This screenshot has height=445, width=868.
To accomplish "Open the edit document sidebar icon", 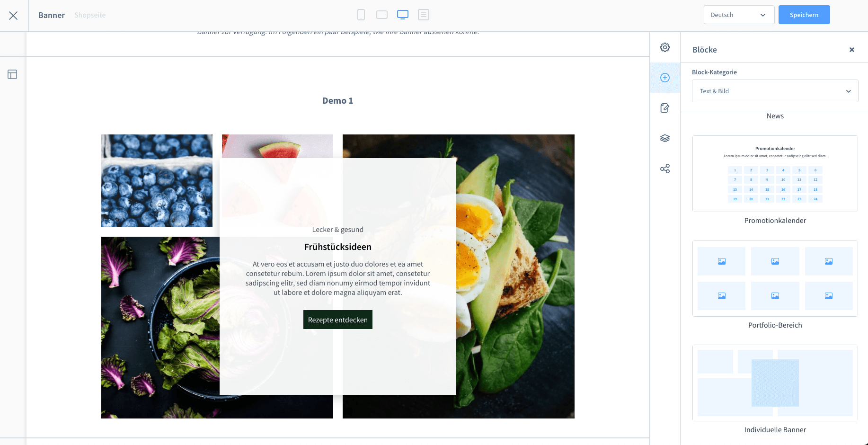I will click(665, 108).
